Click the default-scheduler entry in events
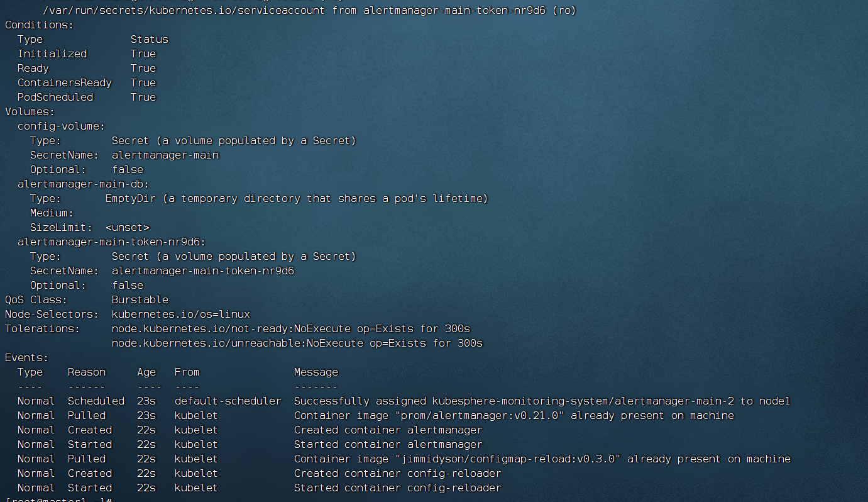Viewport: 868px width, 502px height. [x=228, y=401]
